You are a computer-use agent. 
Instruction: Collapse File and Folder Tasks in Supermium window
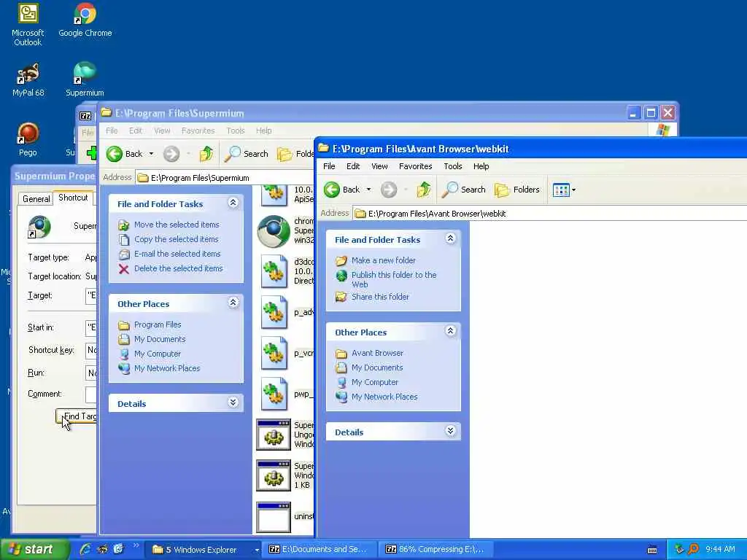pyautogui.click(x=233, y=203)
